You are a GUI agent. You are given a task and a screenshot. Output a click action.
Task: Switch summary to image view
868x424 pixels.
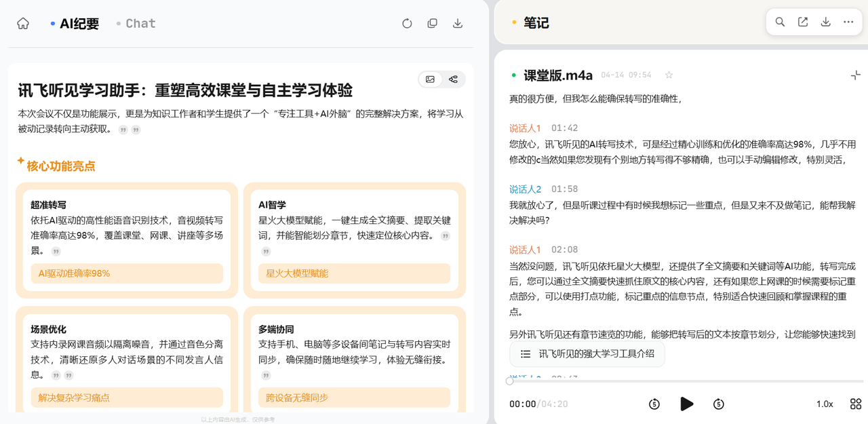coord(430,79)
